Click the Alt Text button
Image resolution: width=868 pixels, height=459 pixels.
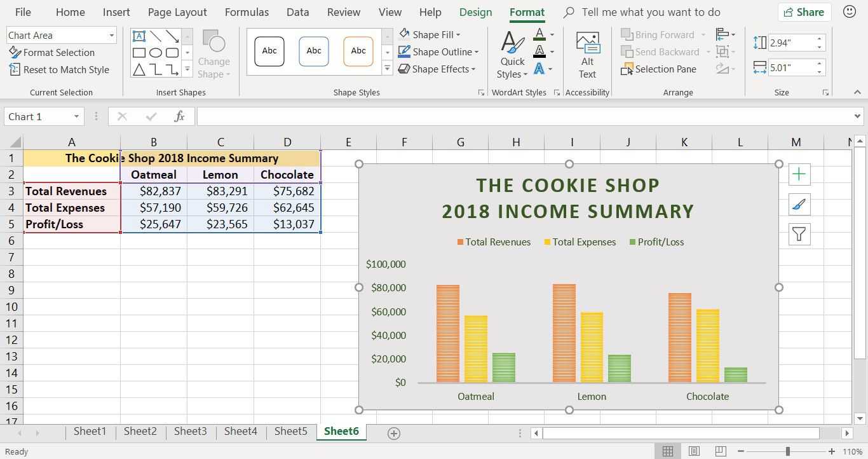tap(587, 56)
